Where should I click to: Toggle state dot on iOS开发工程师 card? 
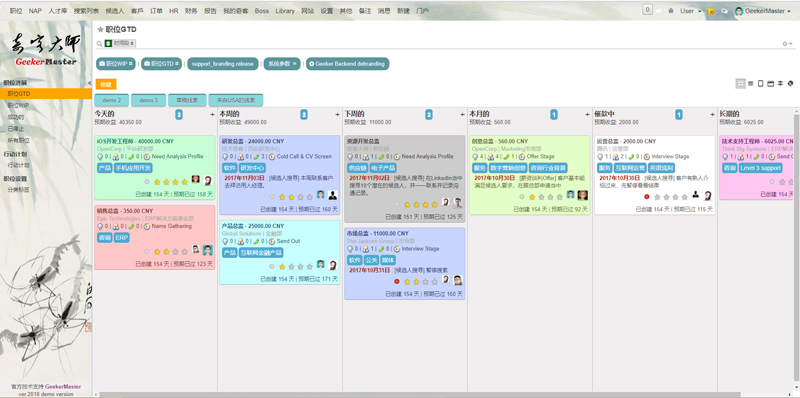(x=147, y=181)
